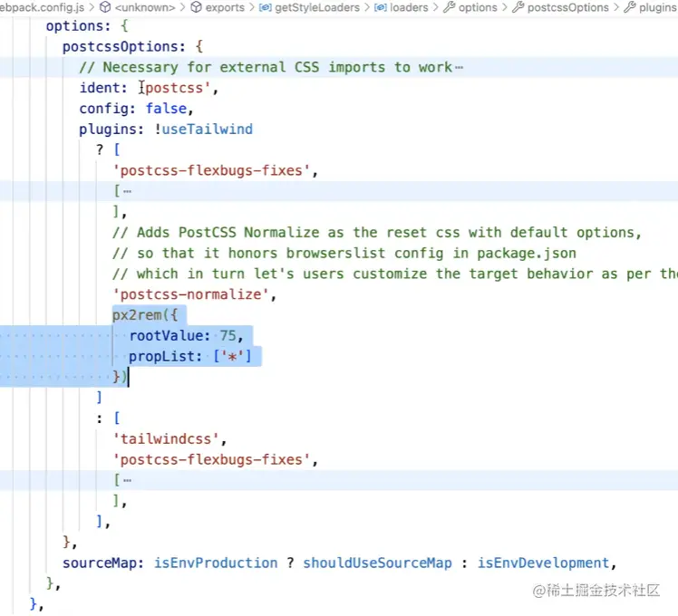The image size is (678, 616).
Task: Click the rootValue number 75
Action: [228, 336]
